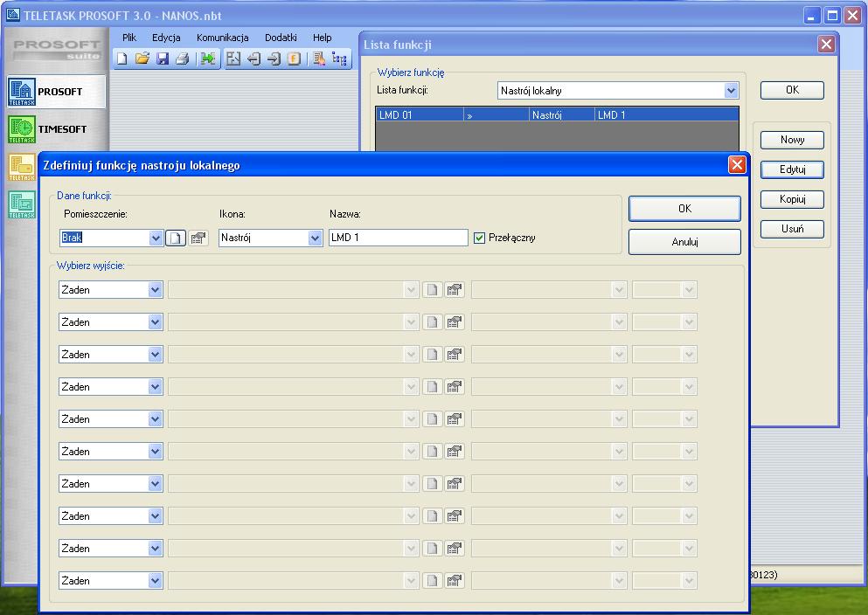Click the orange F functions toolbar icon

[294, 59]
